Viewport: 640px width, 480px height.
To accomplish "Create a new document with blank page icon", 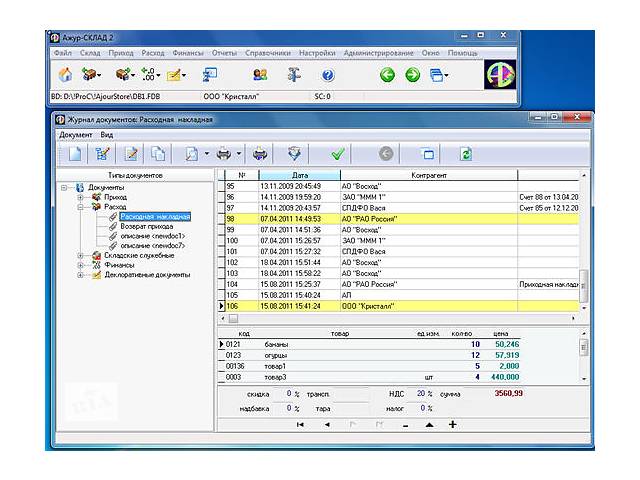I will click(x=75, y=154).
